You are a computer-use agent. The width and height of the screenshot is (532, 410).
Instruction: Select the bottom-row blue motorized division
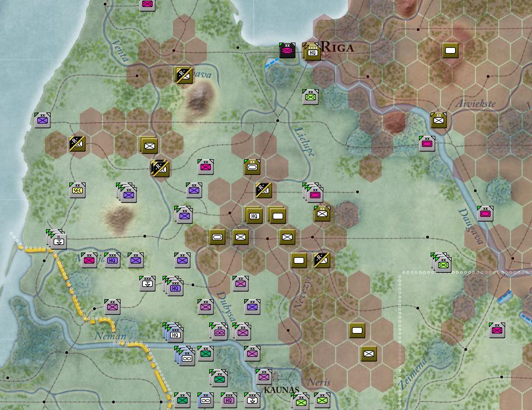point(206,400)
